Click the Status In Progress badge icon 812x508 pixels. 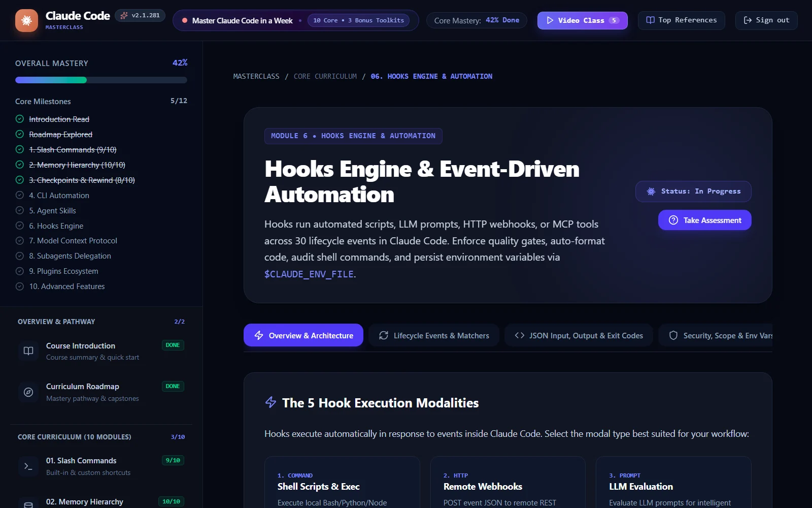click(x=651, y=192)
